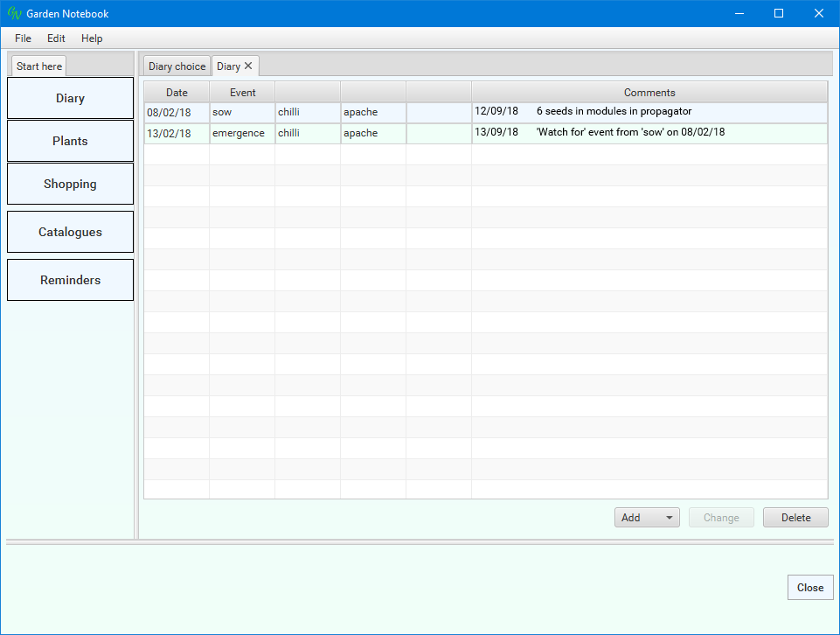Image resolution: width=840 pixels, height=635 pixels.
Task: Expand the Add button dropdown arrow
Action: coord(670,518)
